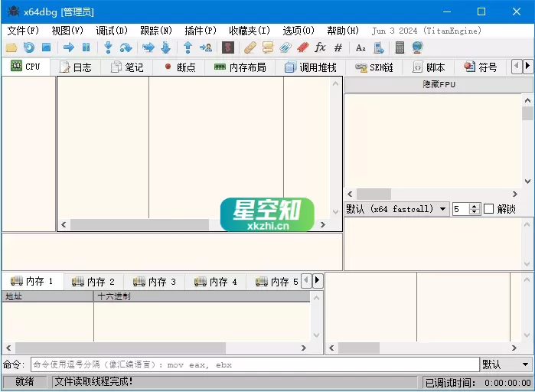Switch to the 脚本 tab
The height and width of the screenshot is (392, 535).
point(429,67)
